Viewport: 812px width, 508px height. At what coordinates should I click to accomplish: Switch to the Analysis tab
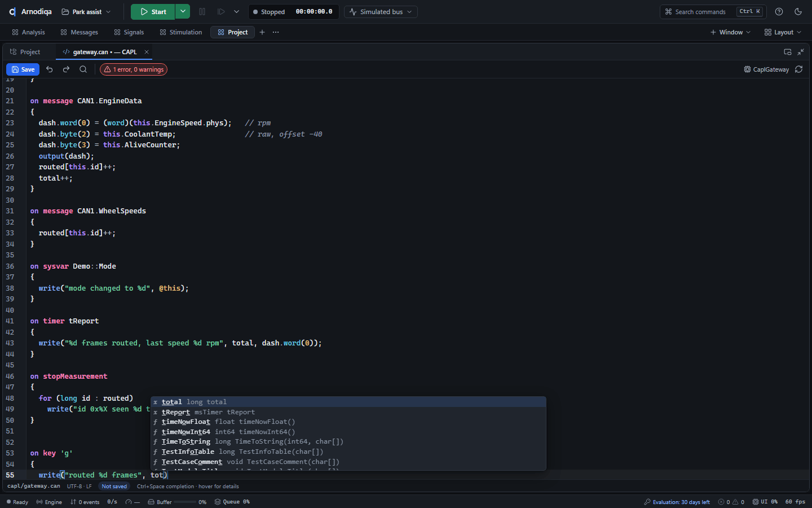coord(28,32)
